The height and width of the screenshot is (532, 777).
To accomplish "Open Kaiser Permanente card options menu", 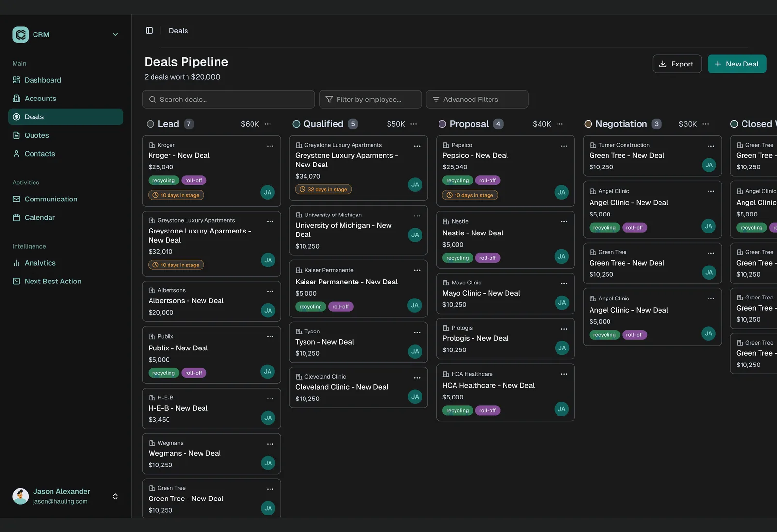I will click(417, 270).
